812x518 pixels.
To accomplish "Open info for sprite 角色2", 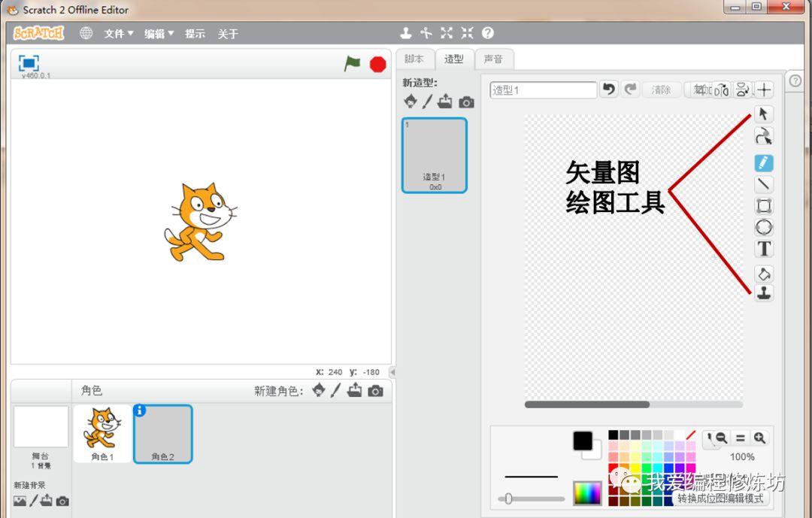I will click(140, 410).
